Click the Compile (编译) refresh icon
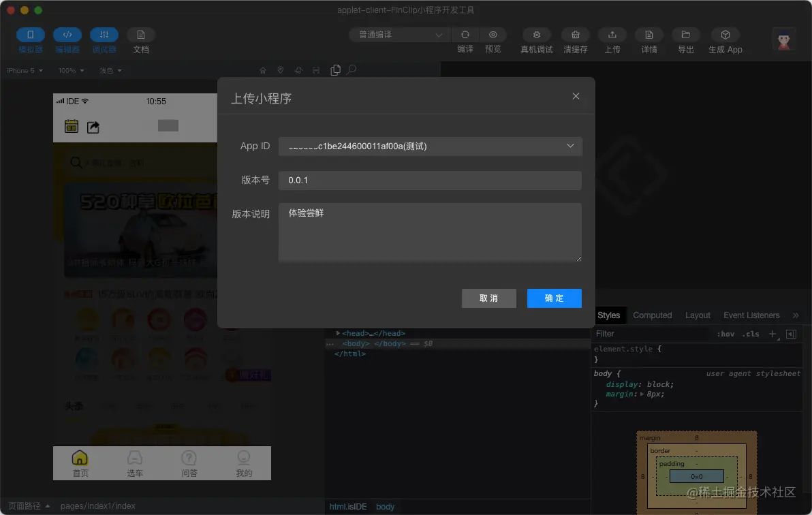The image size is (812, 515). pyautogui.click(x=465, y=35)
